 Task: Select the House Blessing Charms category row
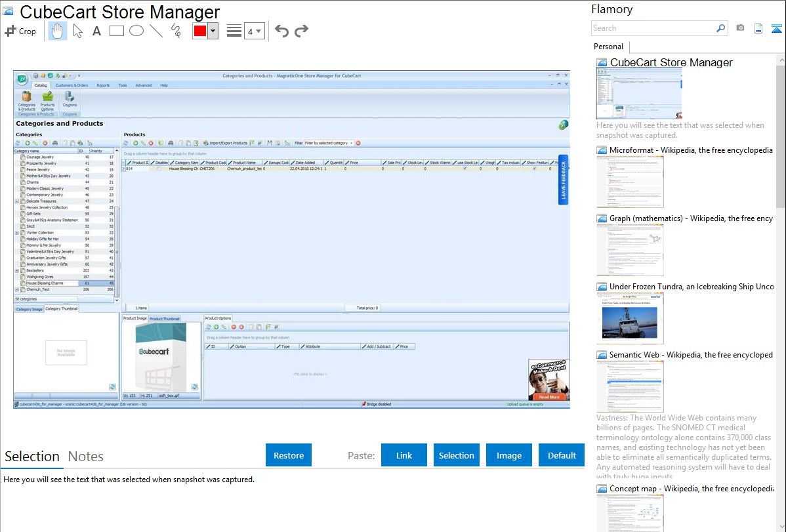[64, 283]
